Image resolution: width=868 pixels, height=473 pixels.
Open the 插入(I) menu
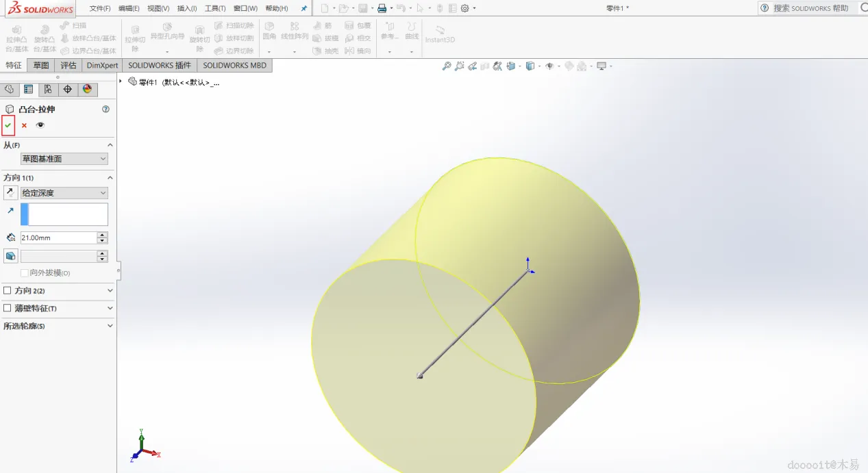click(x=187, y=8)
